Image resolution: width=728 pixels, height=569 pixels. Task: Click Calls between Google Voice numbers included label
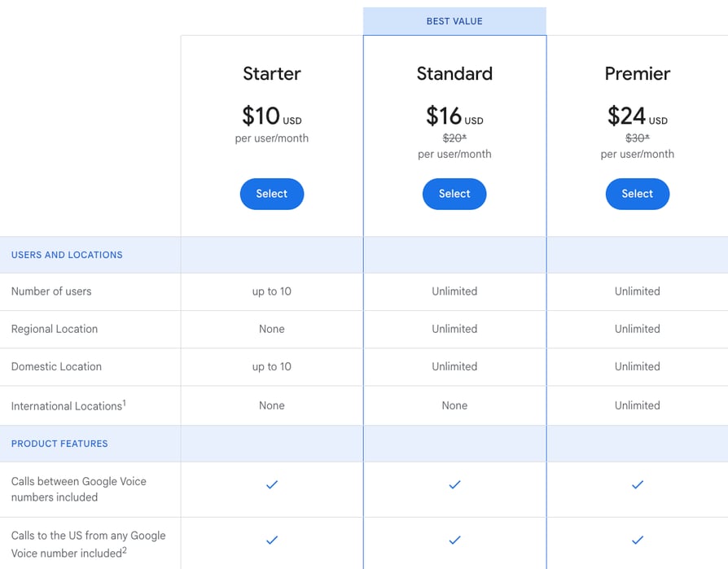pos(78,489)
